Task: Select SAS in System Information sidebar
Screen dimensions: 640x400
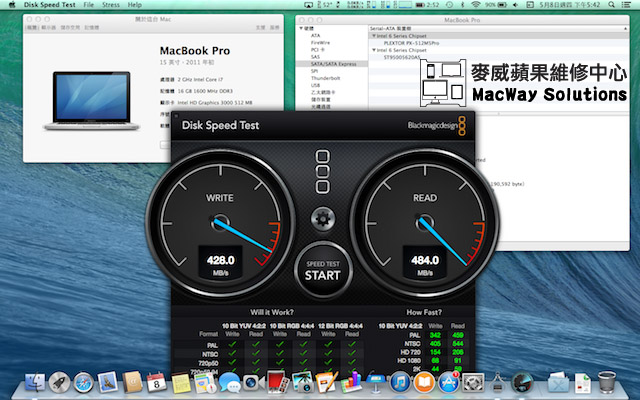Action: pos(315,57)
